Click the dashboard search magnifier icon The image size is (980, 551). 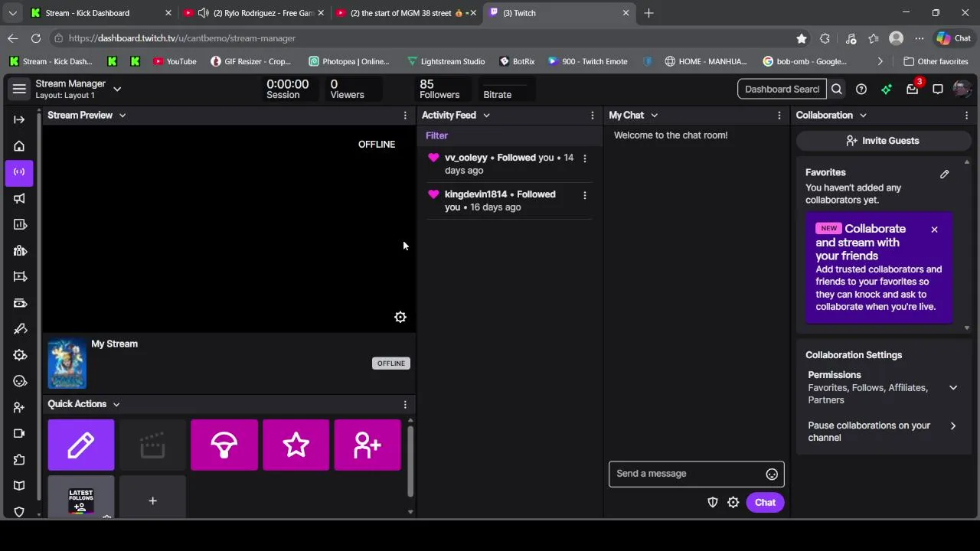click(x=837, y=89)
